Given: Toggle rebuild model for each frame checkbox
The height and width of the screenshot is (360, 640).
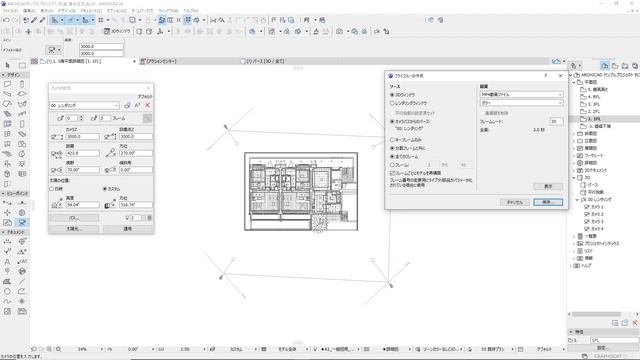Looking at the screenshot, I should click(x=392, y=173).
